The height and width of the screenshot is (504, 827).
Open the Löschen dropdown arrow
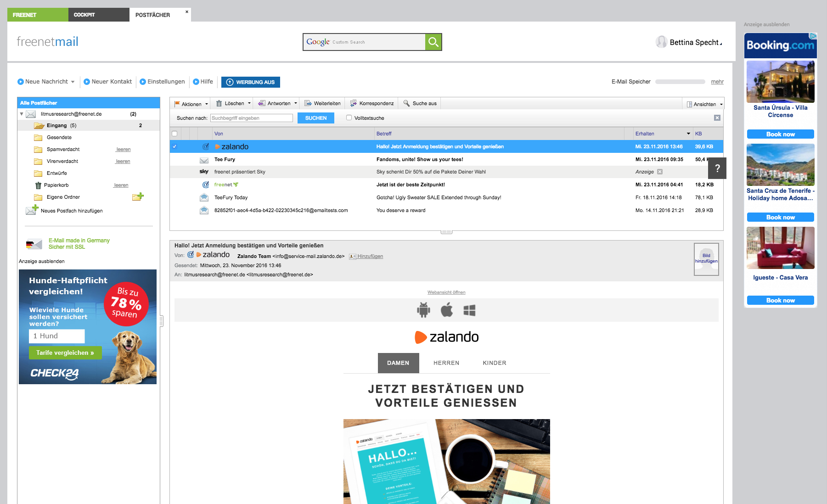click(249, 103)
